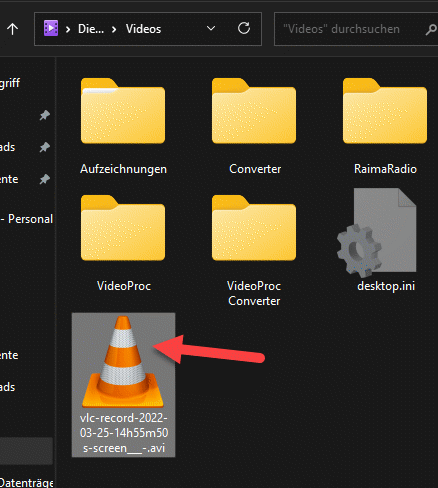The height and width of the screenshot is (488, 438).
Task: Select the Datenträger sidebar item
Action: pos(27,483)
